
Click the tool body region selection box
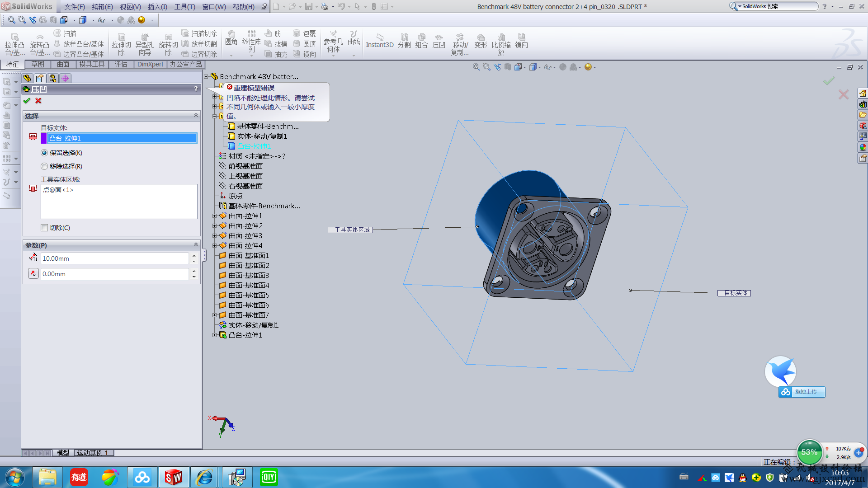[119, 202]
